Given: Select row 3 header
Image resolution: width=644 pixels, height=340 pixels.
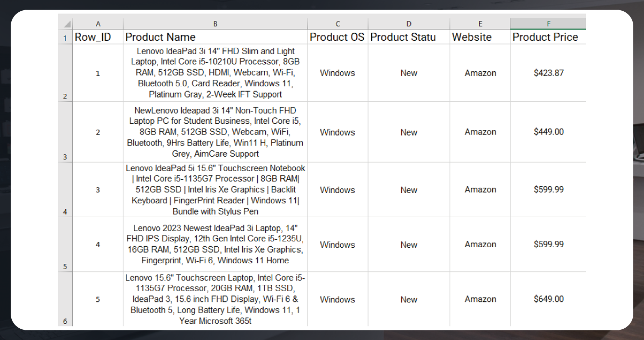Looking at the screenshot, I should [65, 132].
